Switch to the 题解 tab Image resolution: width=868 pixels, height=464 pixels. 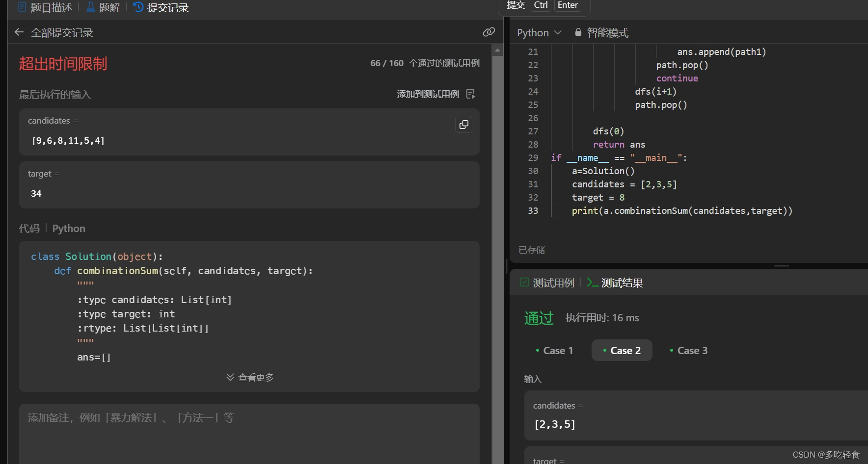click(103, 7)
